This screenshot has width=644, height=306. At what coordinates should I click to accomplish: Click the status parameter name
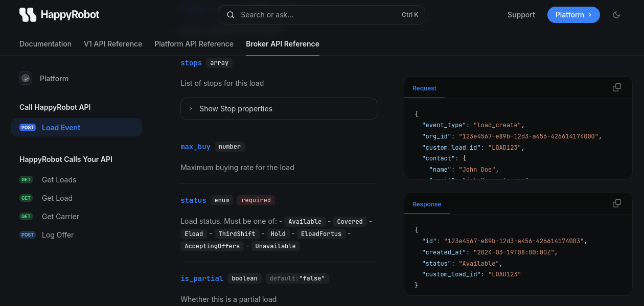193,200
